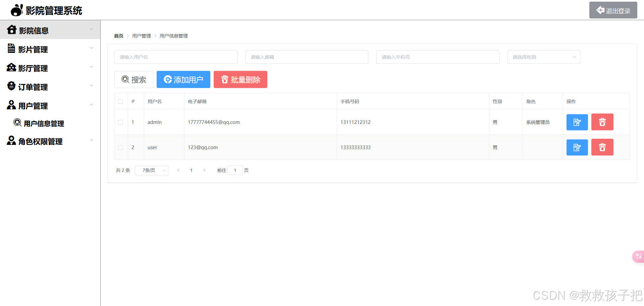
Task: Click the pink translate floating icon
Action: coord(638,257)
